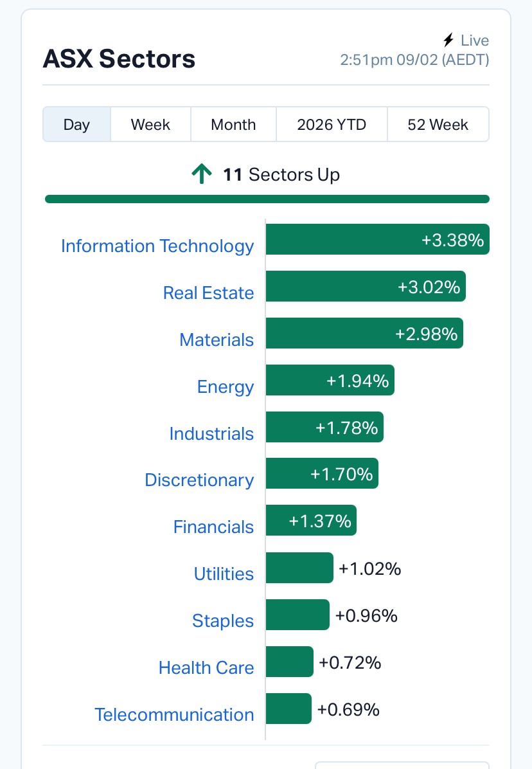
Task: Switch to the Month tab
Action: 233,124
